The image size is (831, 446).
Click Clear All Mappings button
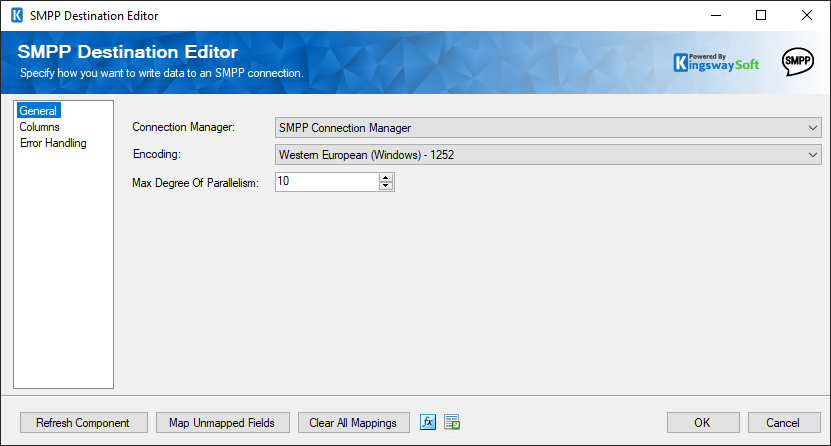(x=353, y=423)
